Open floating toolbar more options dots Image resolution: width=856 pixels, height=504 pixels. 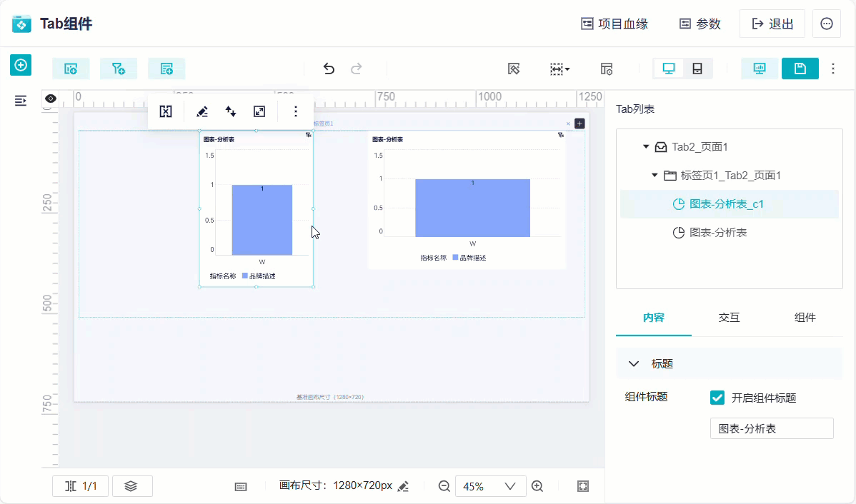pos(296,112)
